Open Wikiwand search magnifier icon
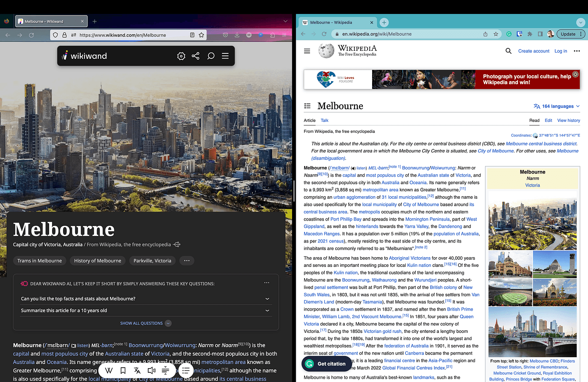The height and width of the screenshot is (382, 588). pos(211,56)
